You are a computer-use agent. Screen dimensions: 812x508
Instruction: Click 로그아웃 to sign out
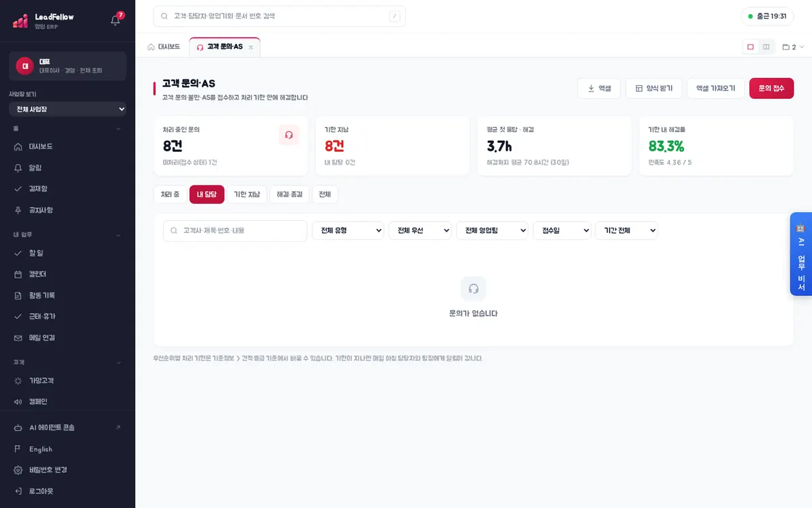coord(68,491)
